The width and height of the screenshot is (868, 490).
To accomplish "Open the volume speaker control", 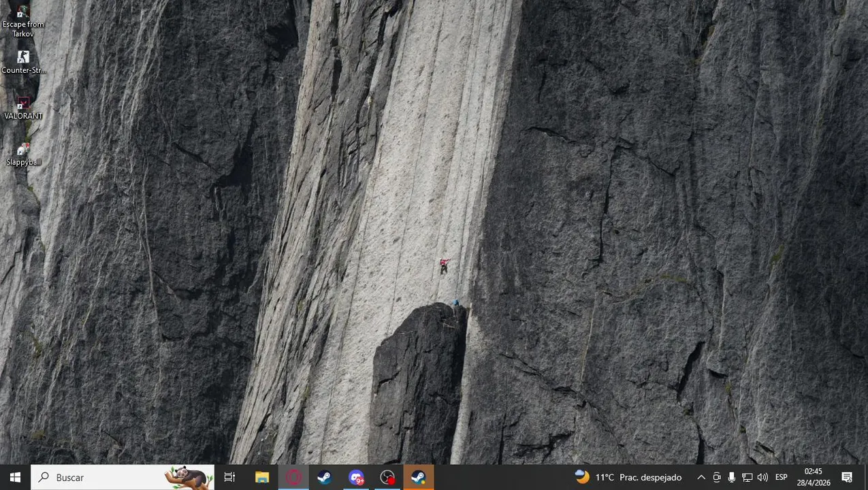I will 762,477.
